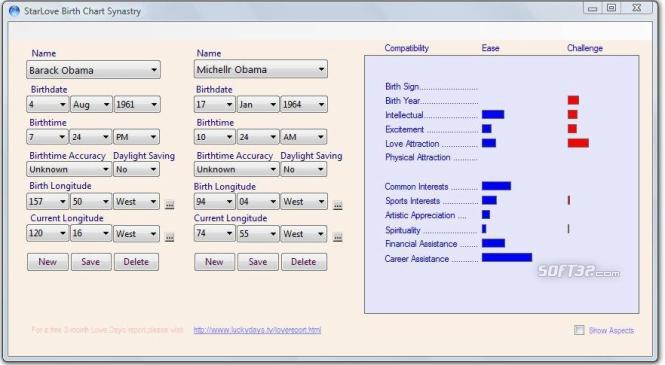Open the AM birthtime period dropdown
665x365 pixels.
(304, 137)
